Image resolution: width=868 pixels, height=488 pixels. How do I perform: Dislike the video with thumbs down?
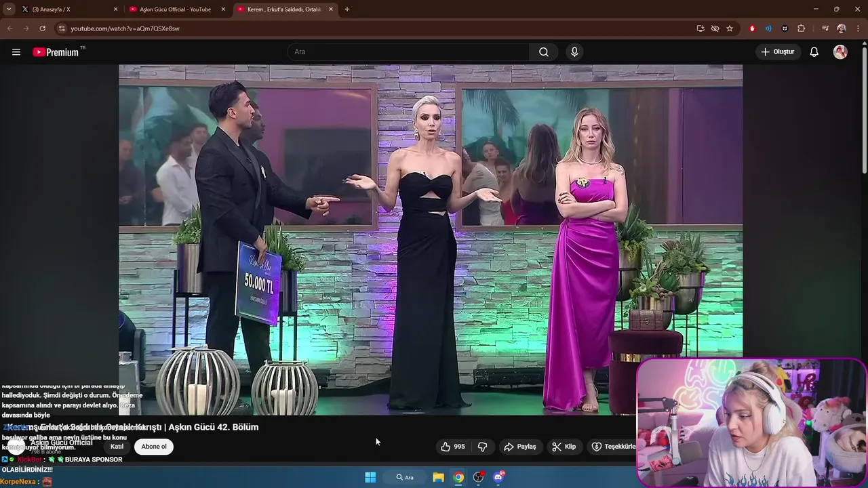(x=483, y=447)
